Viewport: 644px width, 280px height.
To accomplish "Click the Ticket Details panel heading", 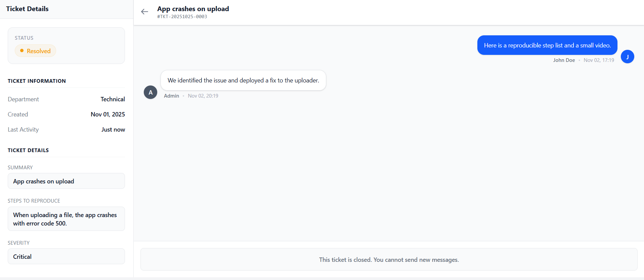I will point(27,9).
